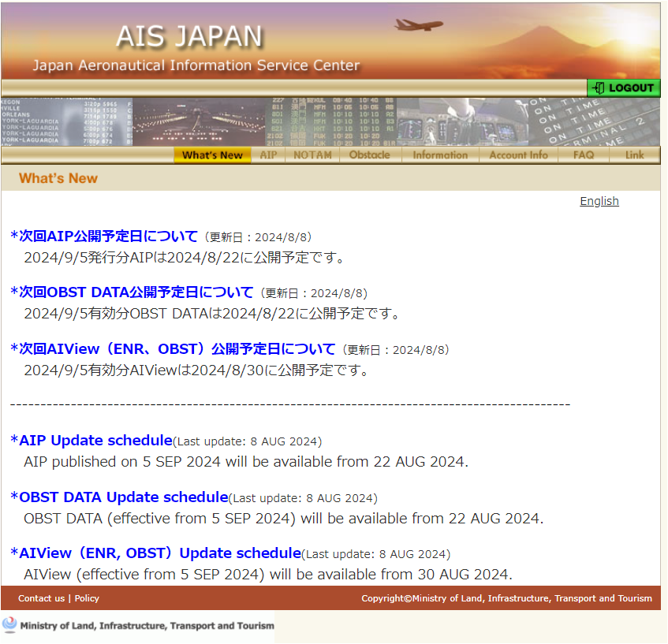Screen dimensions: 668x644
Task: Open the FAQ tab
Action: [584, 155]
